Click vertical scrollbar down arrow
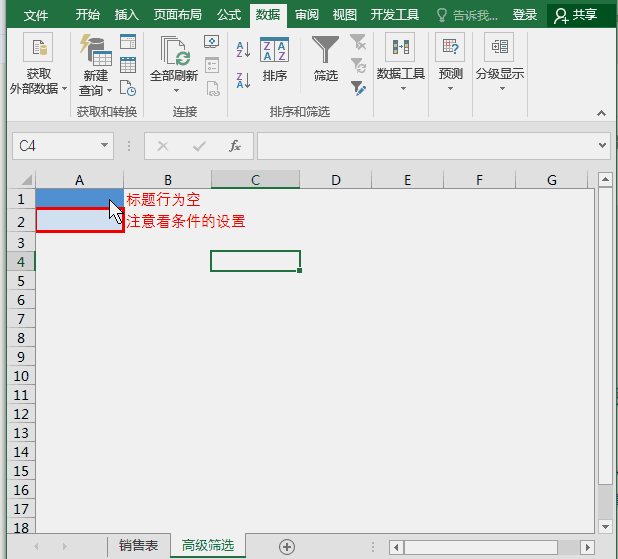This screenshot has width=618, height=559. point(605,526)
